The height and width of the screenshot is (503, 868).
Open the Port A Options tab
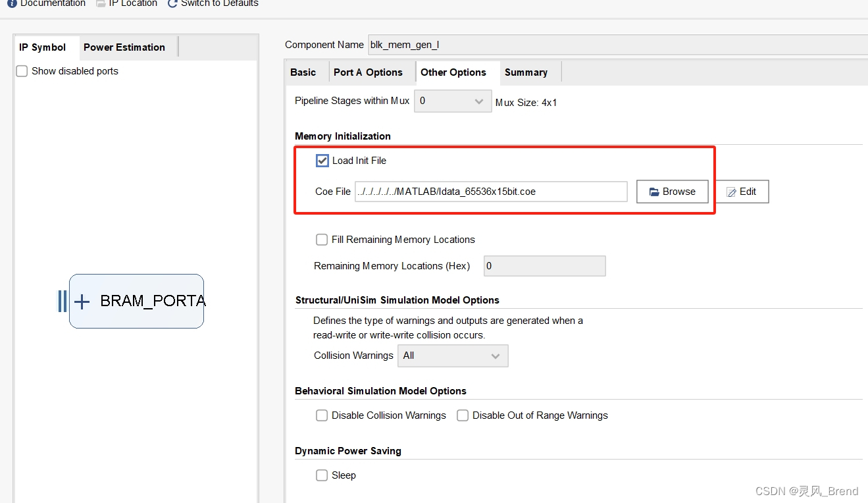[x=368, y=72]
